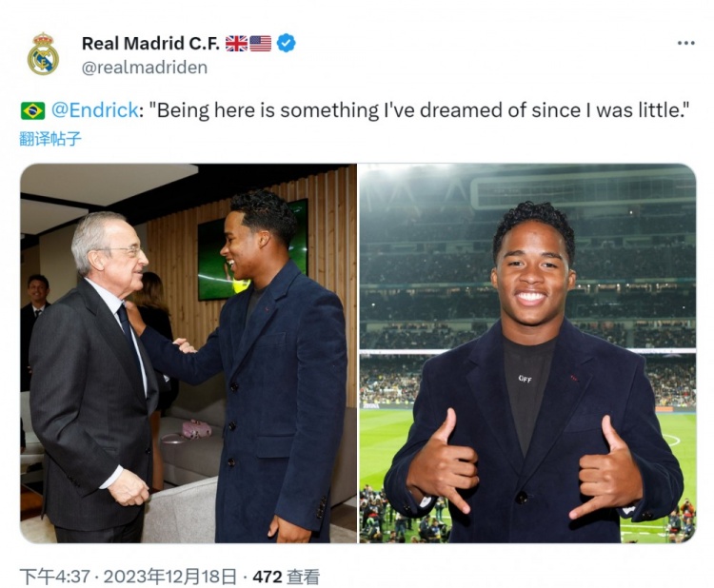Screen dimensions: 714x588
Task: Click the date 2023年12月18日
Action: coord(169,577)
